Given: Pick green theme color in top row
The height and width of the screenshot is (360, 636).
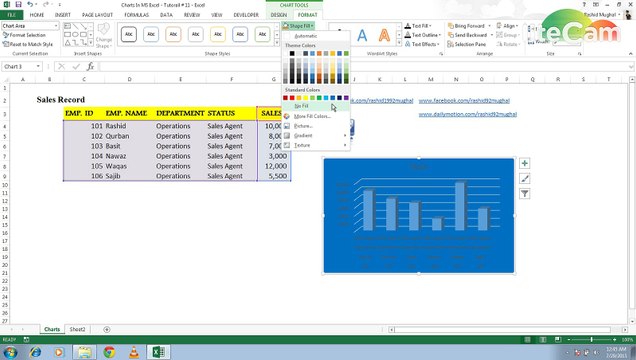Looking at the screenshot, I should pyautogui.click(x=346, y=54).
